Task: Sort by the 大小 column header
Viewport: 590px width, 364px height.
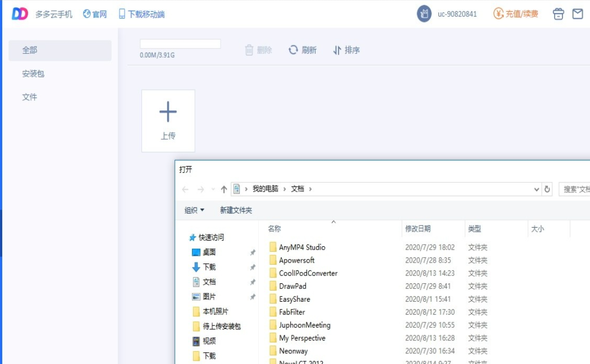Action: click(537, 229)
